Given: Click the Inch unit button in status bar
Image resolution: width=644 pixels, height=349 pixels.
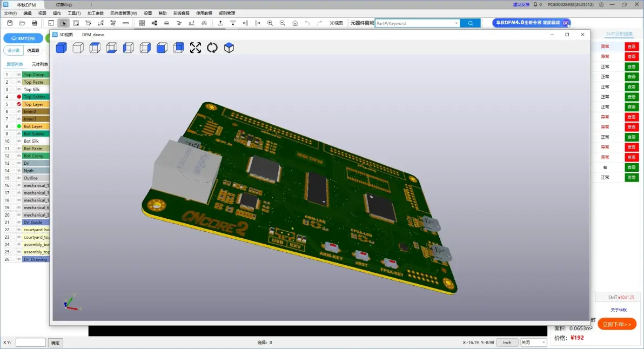Looking at the screenshot, I should click(507, 343).
